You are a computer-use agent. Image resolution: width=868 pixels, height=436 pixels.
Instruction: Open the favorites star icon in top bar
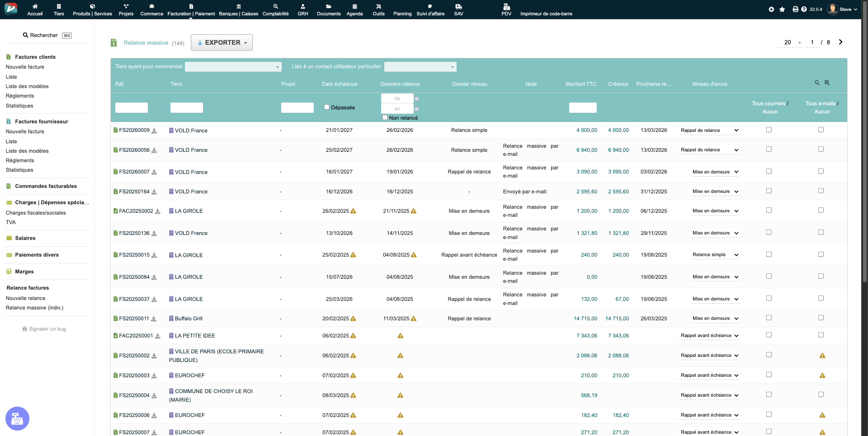[782, 9]
